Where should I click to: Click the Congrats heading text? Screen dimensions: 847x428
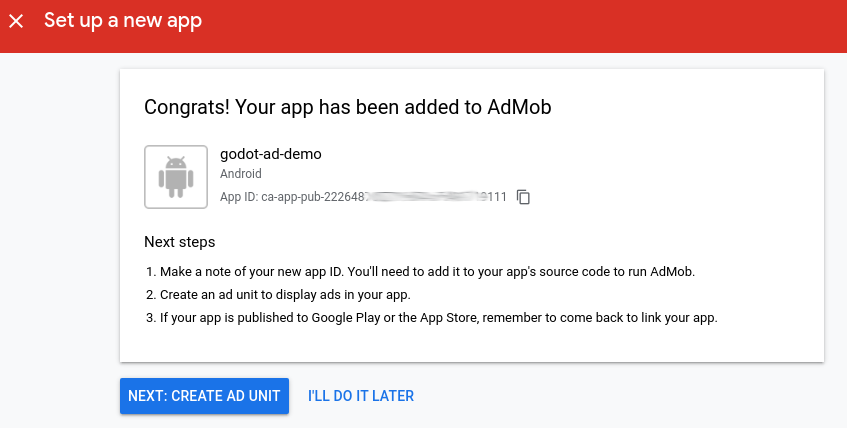coord(348,107)
